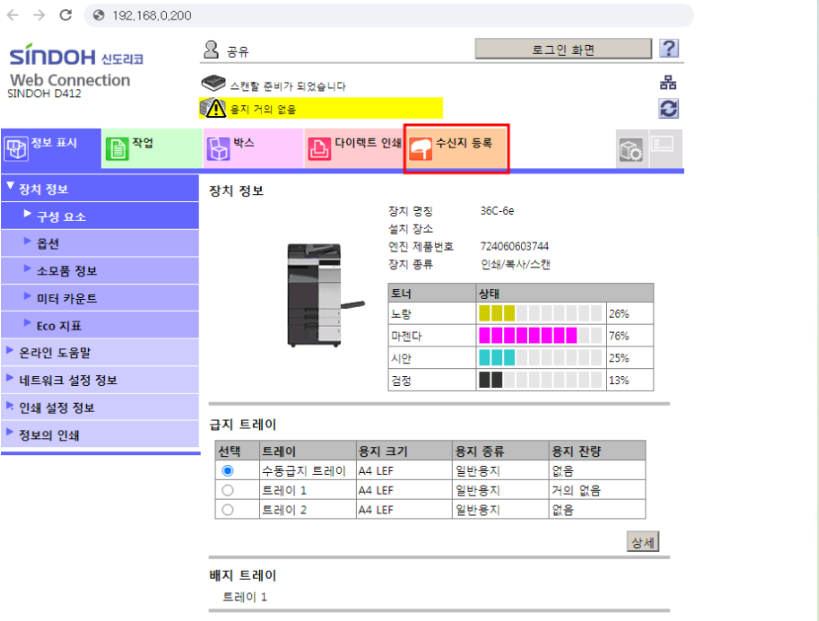
Task: Open help via question mark icon
Action: pyautogui.click(x=669, y=49)
